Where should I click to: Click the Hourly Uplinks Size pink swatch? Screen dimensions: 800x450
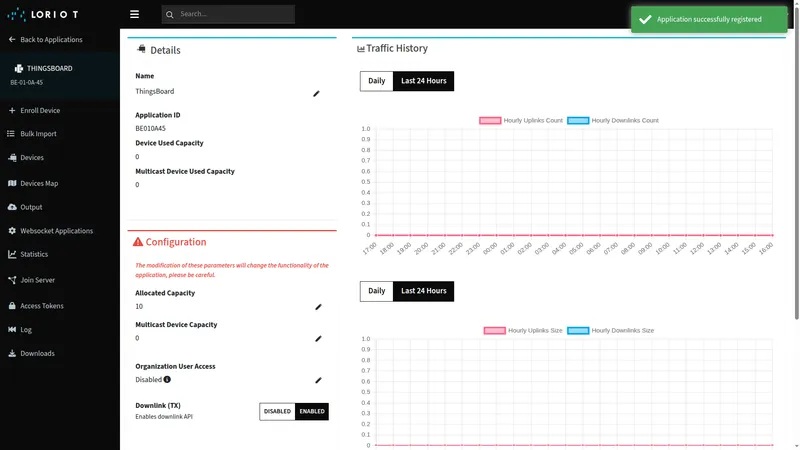click(x=494, y=331)
